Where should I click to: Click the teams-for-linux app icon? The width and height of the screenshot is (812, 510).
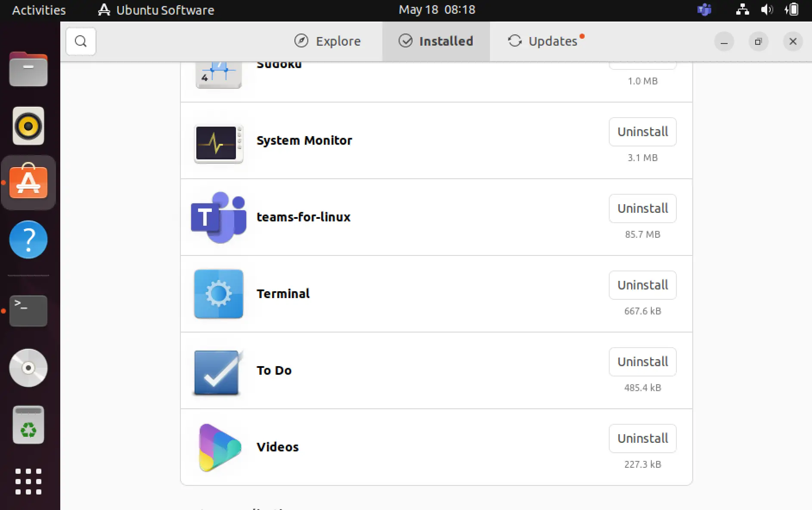coord(219,218)
